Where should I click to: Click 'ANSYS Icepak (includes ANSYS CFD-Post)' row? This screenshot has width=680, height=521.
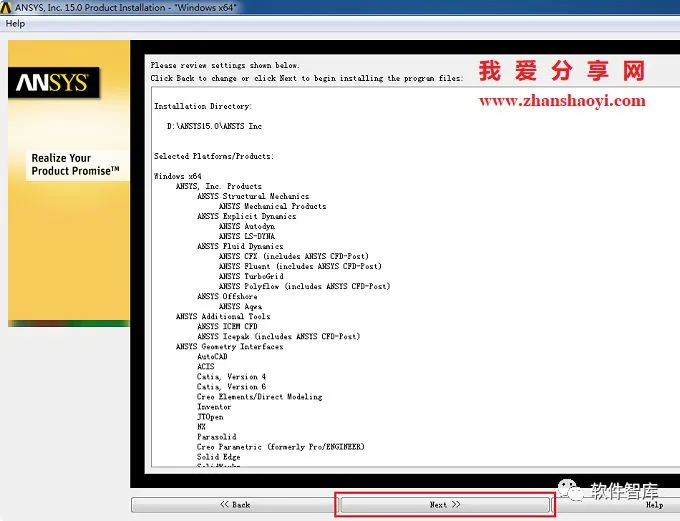[x=279, y=336]
